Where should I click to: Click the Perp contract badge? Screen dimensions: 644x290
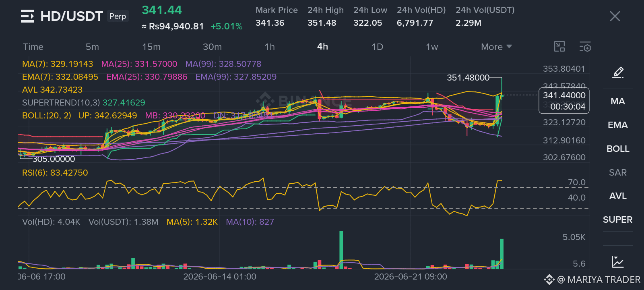click(118, 16)
